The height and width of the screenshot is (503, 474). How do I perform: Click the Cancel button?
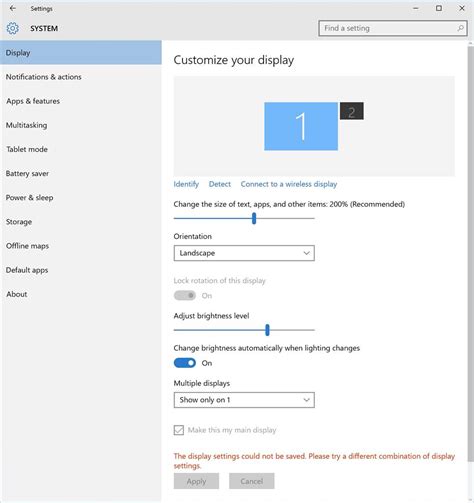tap(252, 481)
